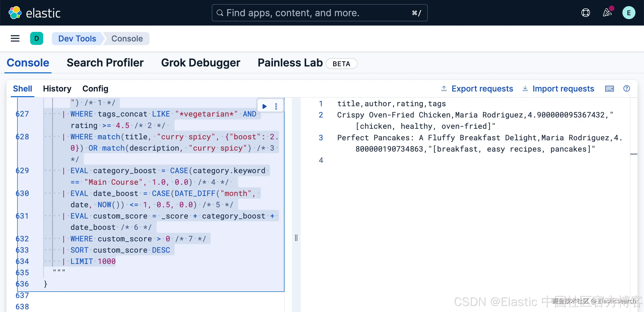Open the user avatar E menu
Viewport: 644px width, 312px height.
pyautogui.click(x=629, y=13)
